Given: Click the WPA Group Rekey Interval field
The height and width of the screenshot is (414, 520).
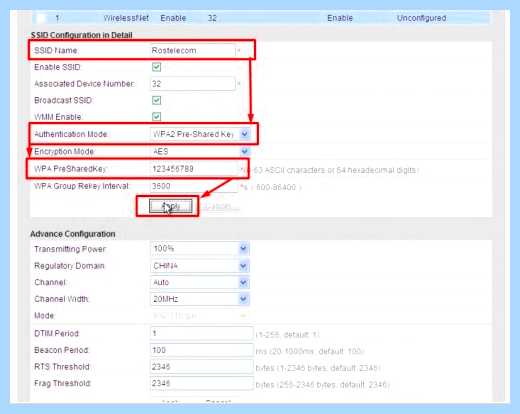Looking at the screenshot, I should click(x=194, y=186).
